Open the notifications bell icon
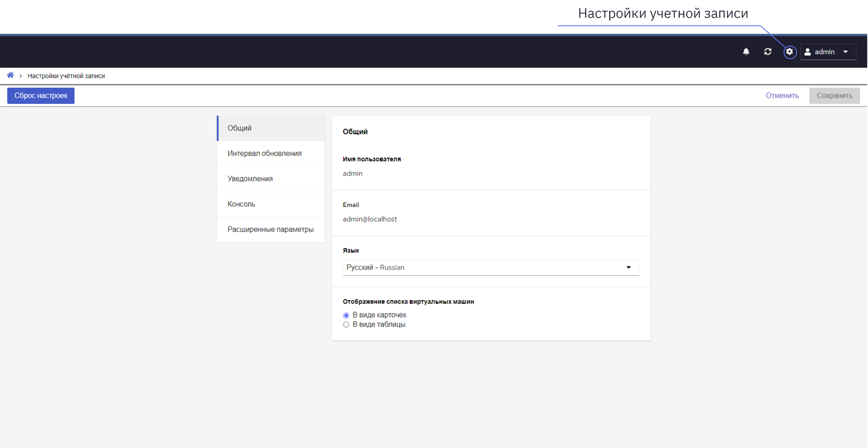 (746, 52)
